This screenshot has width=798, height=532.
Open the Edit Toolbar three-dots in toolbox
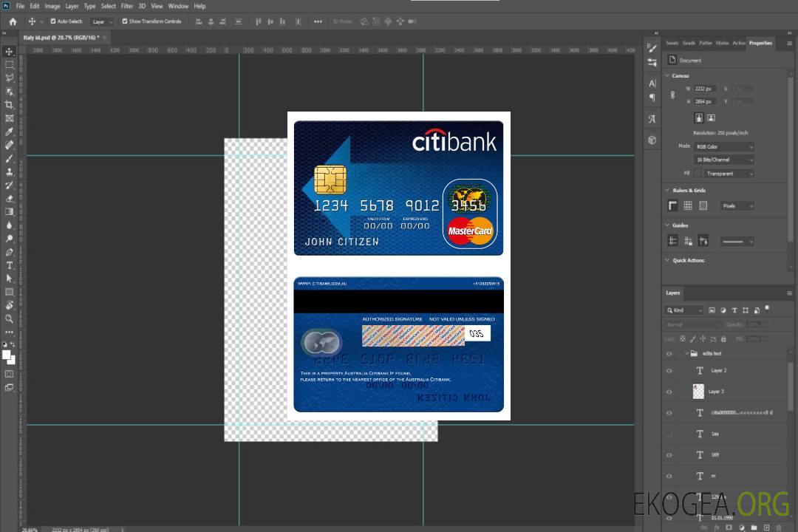9,332
